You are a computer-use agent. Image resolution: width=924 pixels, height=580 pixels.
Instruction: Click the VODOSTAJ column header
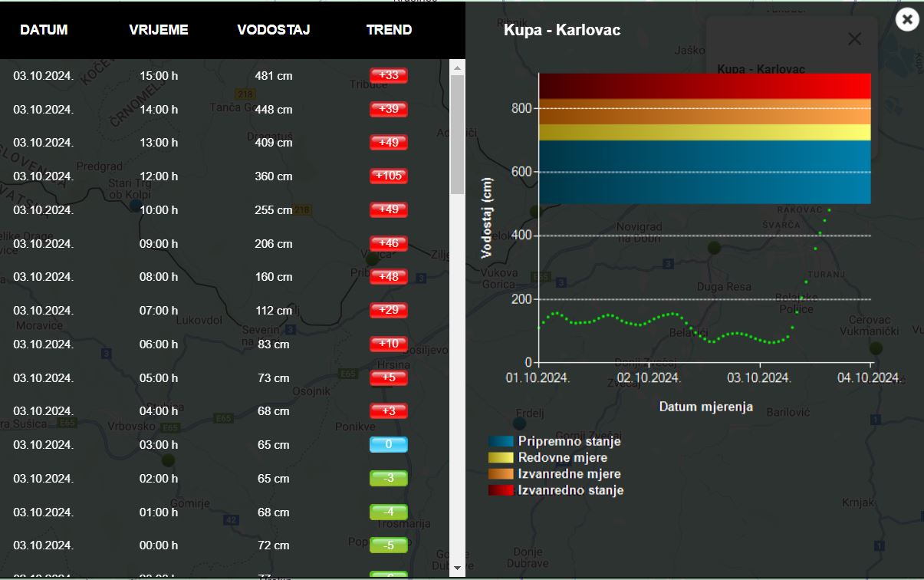coord(274,30)
